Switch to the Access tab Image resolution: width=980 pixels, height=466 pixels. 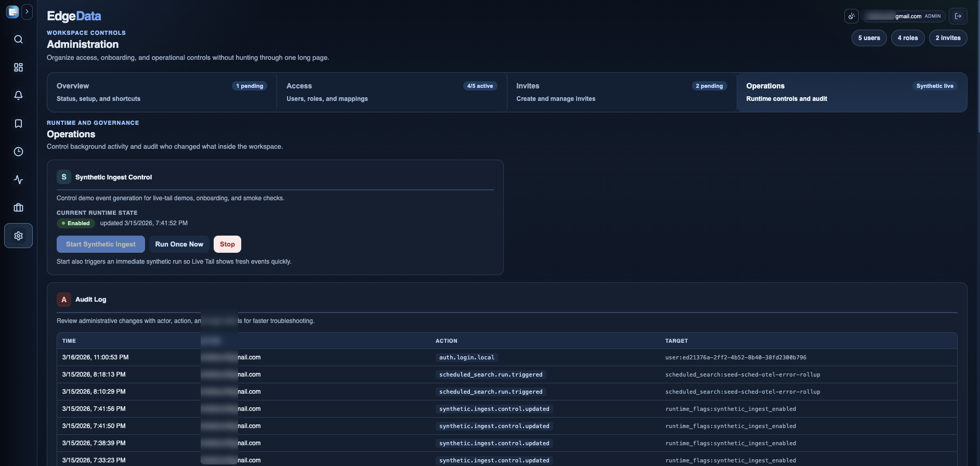tap(392, 92)
